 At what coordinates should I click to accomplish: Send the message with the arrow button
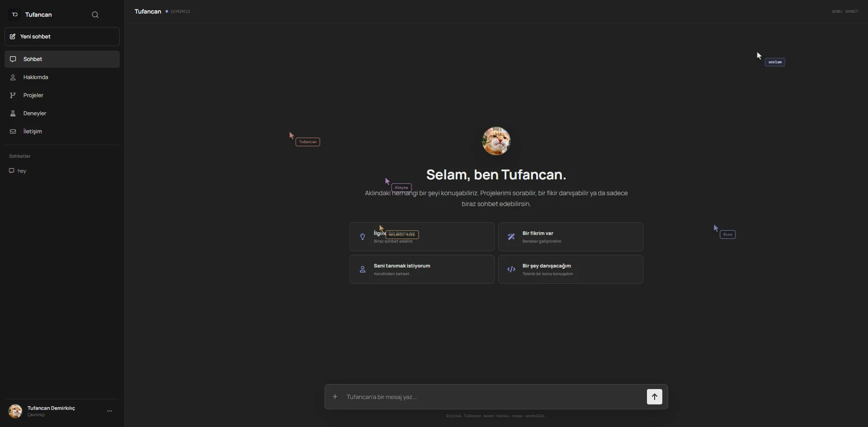tap(654, 397)
